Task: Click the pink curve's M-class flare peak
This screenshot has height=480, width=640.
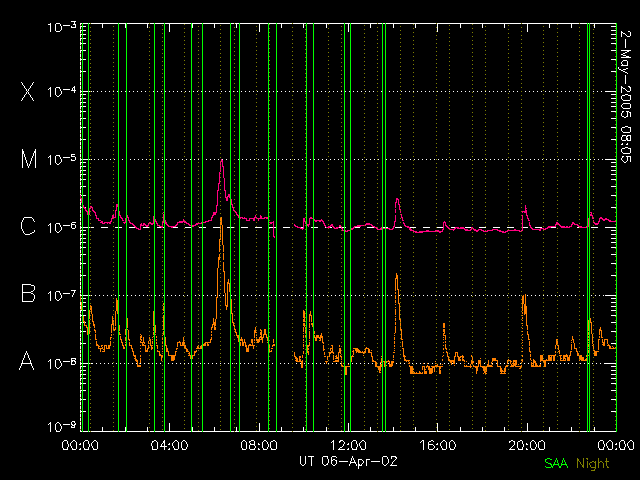Action: tap(222, 160)
